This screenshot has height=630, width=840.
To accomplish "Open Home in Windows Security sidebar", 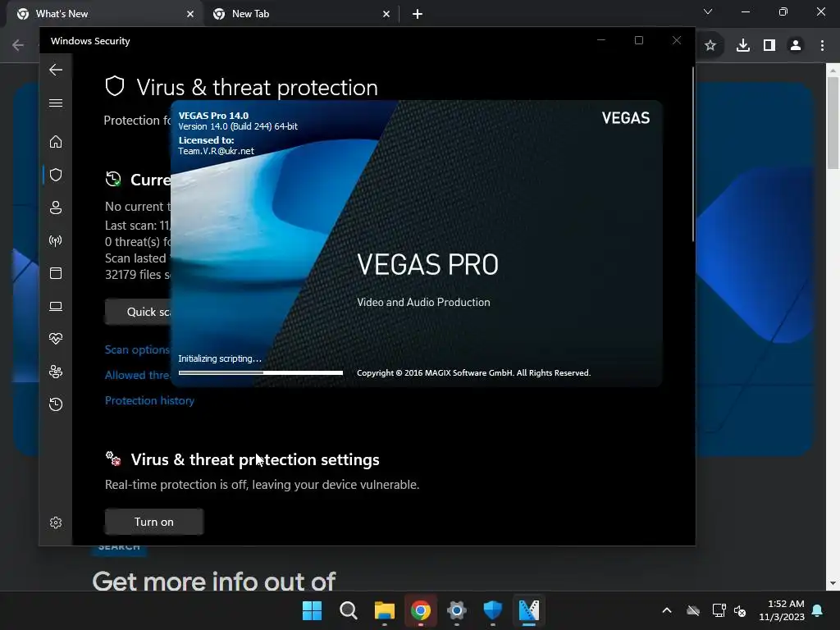I will (x=56, y=142).
